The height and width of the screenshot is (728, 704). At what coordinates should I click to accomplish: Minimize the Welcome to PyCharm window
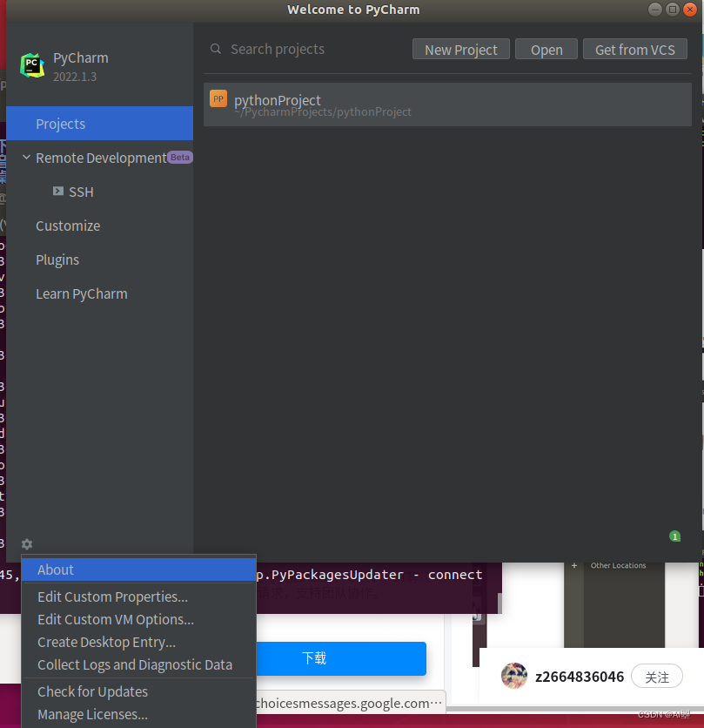click(654, 10)
